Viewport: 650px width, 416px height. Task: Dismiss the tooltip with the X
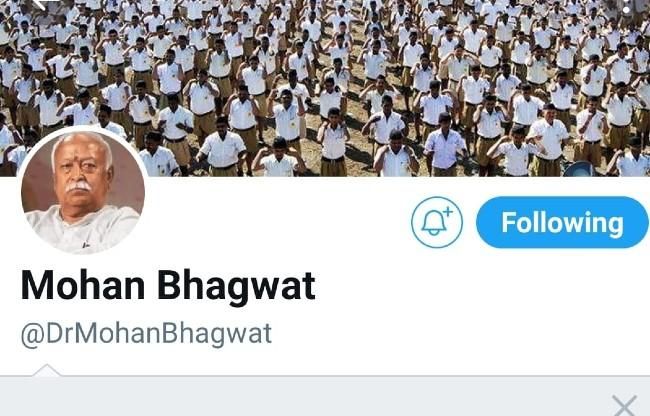(x=624, y=405)
